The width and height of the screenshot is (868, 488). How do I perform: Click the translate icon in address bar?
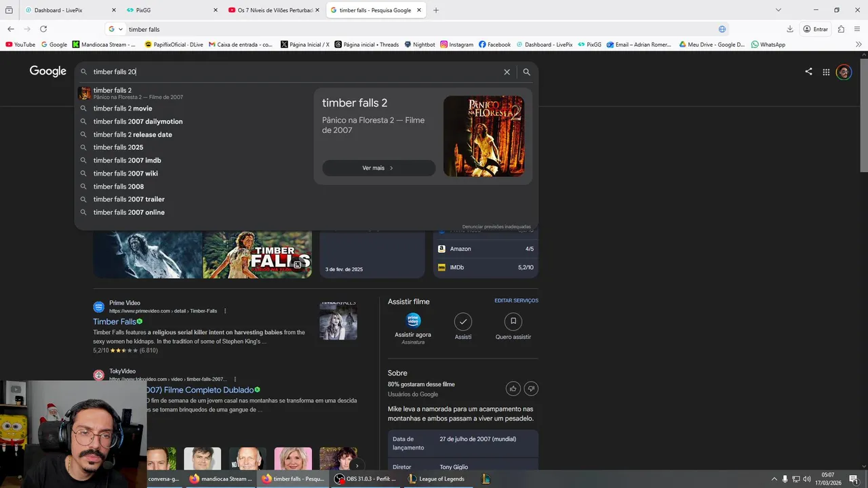coord(722,29)
